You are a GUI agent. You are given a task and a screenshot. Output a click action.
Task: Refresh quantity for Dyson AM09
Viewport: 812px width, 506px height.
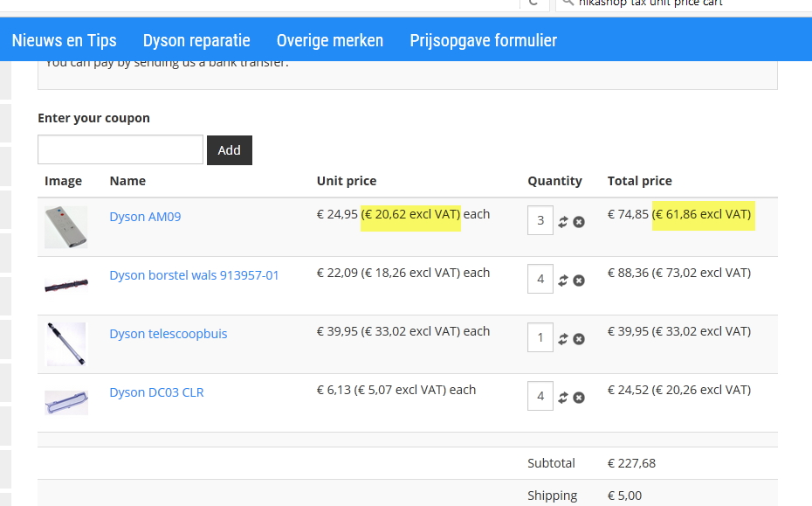point(563,222)
